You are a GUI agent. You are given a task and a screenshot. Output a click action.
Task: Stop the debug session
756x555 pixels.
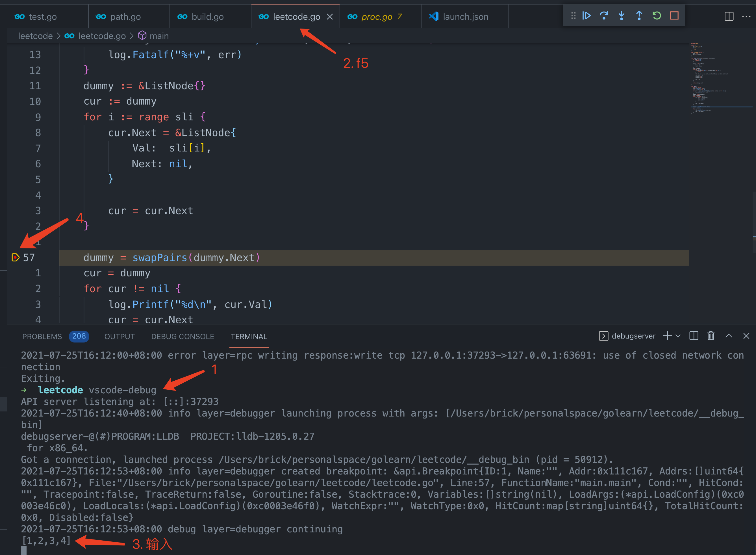coord(674,16)
